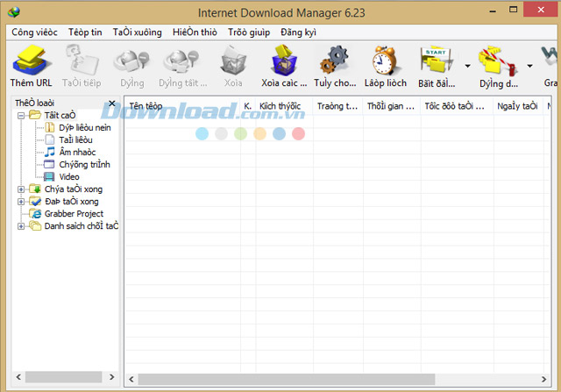Sort by the Kích thước column header

coord(280,105)
